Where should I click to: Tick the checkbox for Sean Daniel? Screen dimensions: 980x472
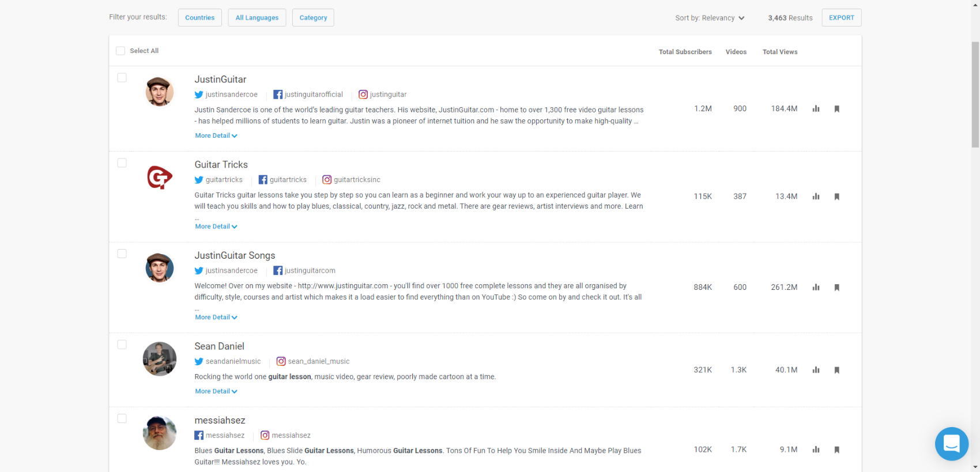tap(122, 345)
